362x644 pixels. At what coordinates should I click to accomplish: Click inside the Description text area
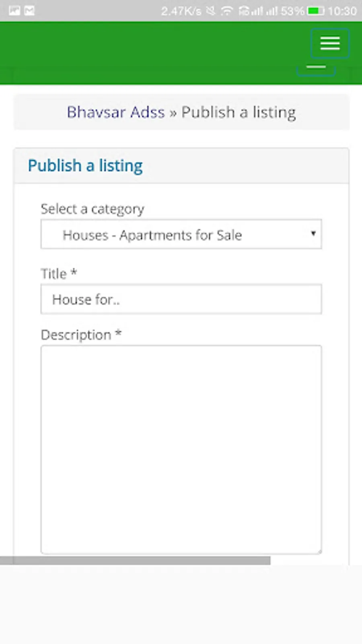click(x=181, y=449)
